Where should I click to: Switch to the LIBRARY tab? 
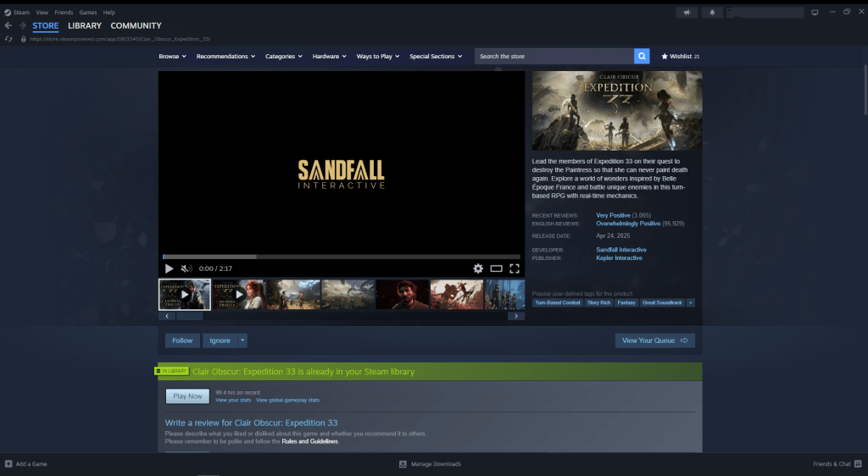[85, 26]
